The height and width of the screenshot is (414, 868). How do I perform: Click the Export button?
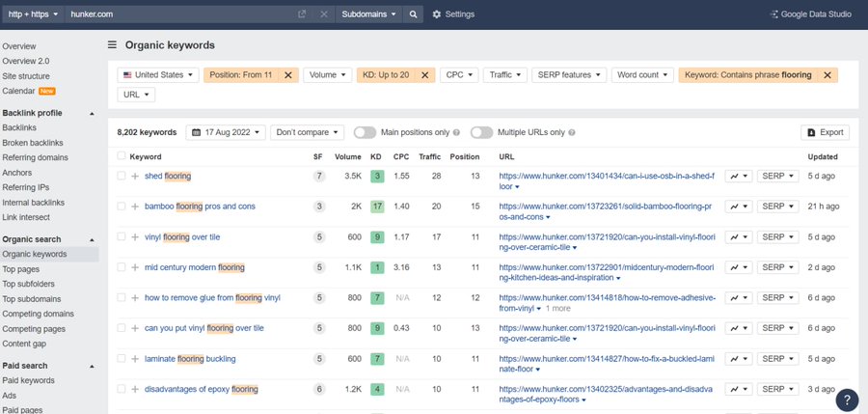click(825, 132)
